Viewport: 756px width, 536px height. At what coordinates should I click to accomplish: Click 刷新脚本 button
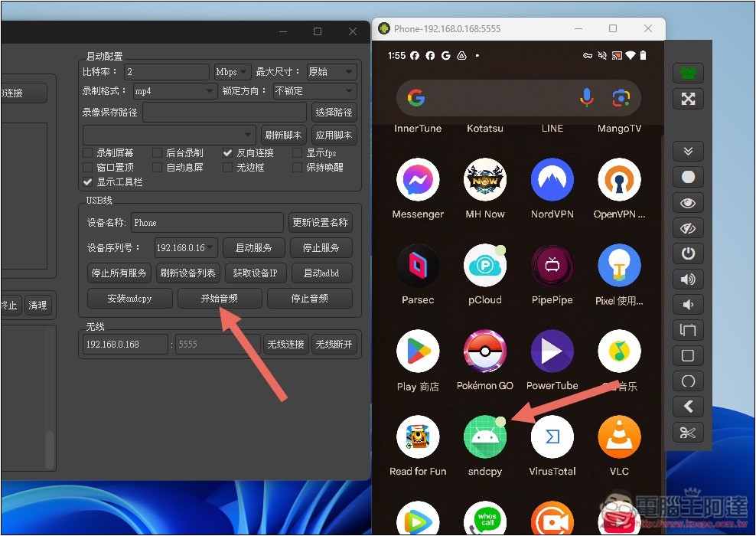283,135
